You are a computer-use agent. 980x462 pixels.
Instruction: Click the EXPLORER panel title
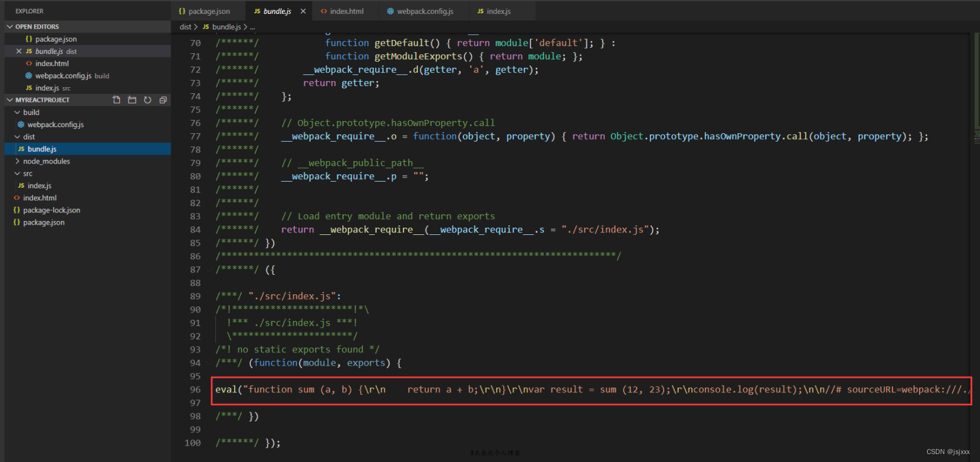(x=30, y=11)
